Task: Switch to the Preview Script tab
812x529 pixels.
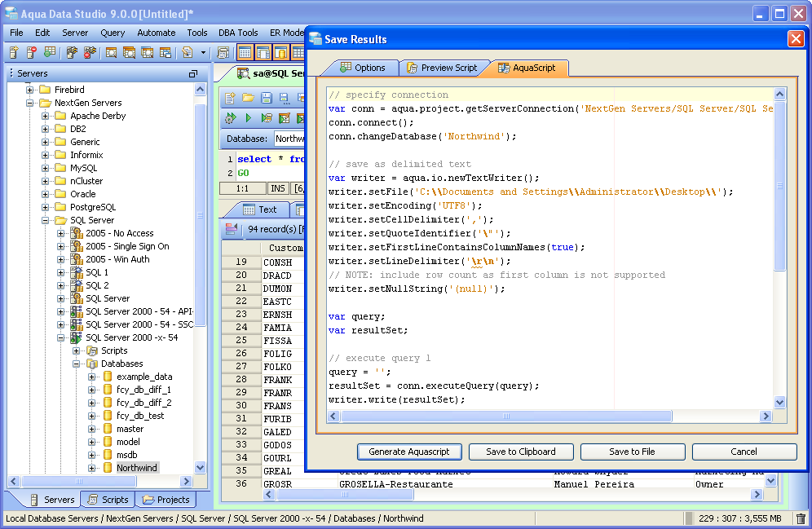Action: coord(441,68)
